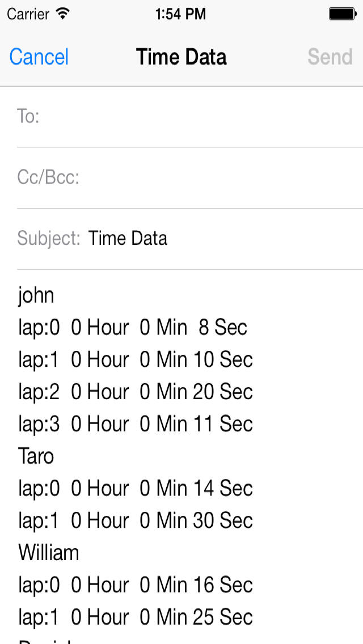
Task: Click john's lap:3 11 Sec line
Action: [135, 424]
